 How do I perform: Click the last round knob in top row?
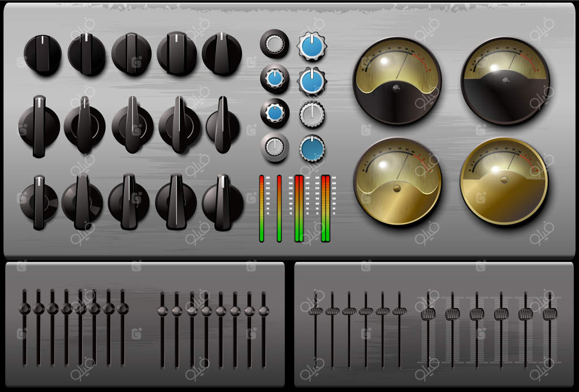[x=222, y=54]
